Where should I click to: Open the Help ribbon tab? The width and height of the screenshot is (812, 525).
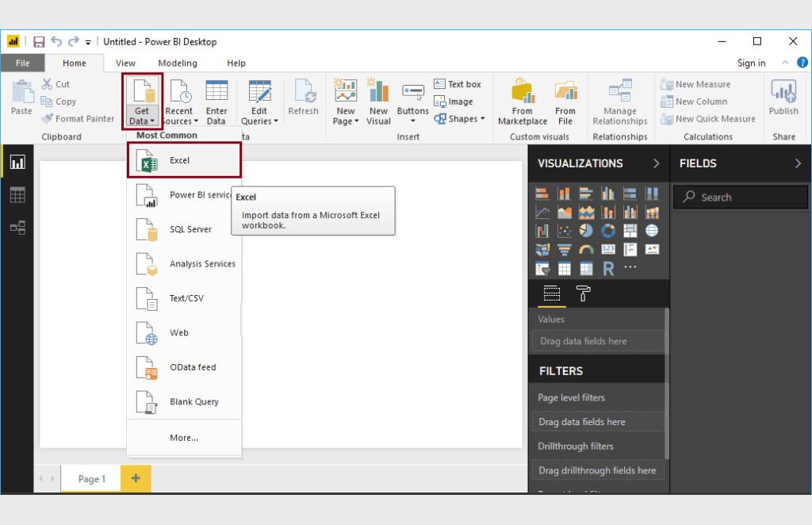click(x=236, y=63)
